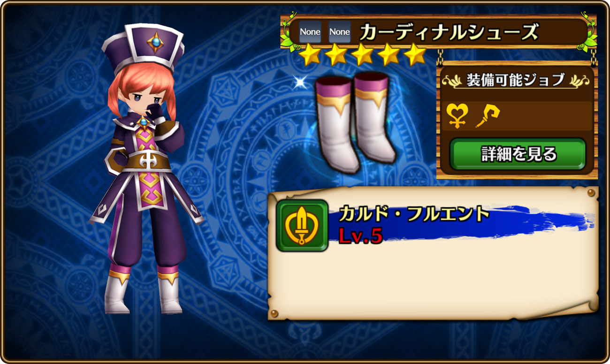Click the golden staff job icon
Viewport: 610px width, 364px height.
coord(487,116)
